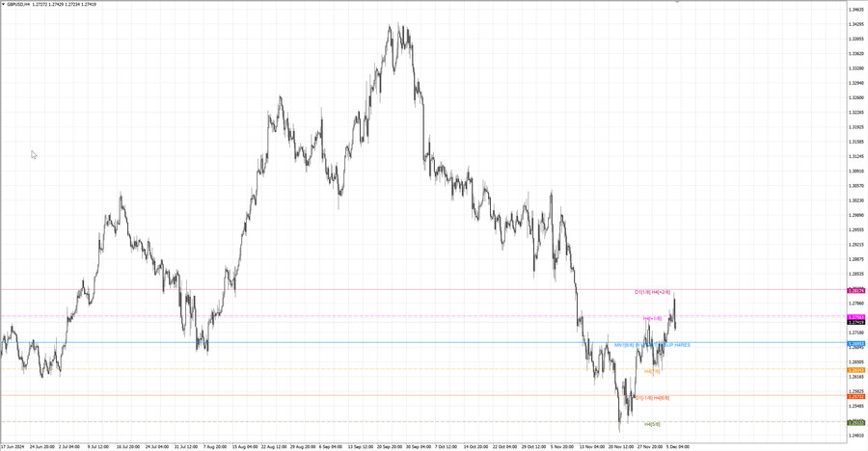Screen dimensions: 868x451
Task: Click the 7 Oct 12:00 time label
Action: (x=446, y=446)
